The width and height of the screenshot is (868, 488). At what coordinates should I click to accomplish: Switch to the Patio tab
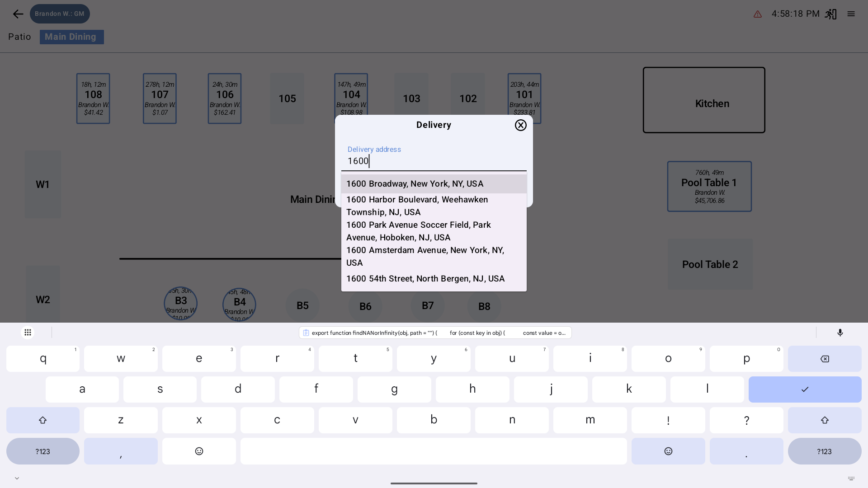[19, 37]
